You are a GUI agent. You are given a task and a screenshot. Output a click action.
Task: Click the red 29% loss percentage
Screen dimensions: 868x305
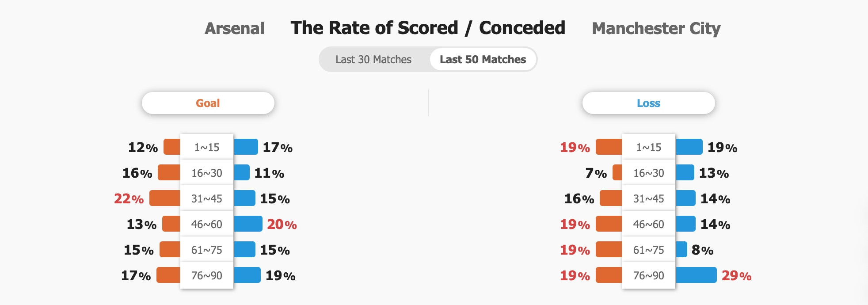(736, 276)
